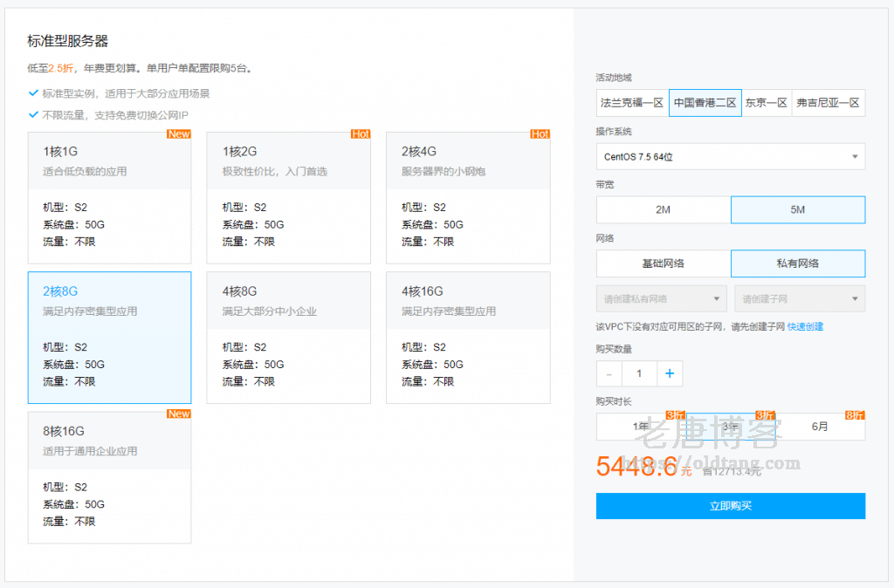
Task: Choose the 2核4G server configuration
Action: click(468, 197)
